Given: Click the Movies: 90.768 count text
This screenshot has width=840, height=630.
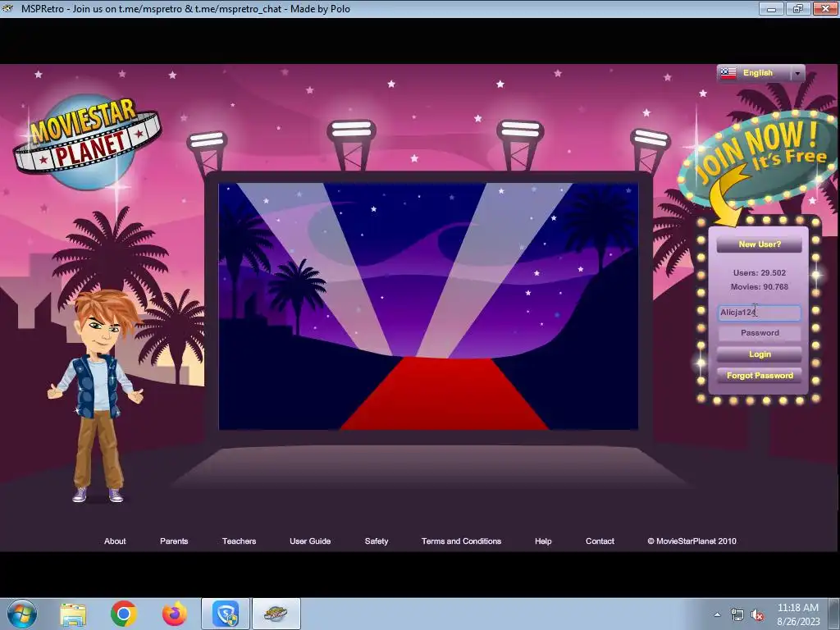Looking at the screenshot, I should pos(759,286).
